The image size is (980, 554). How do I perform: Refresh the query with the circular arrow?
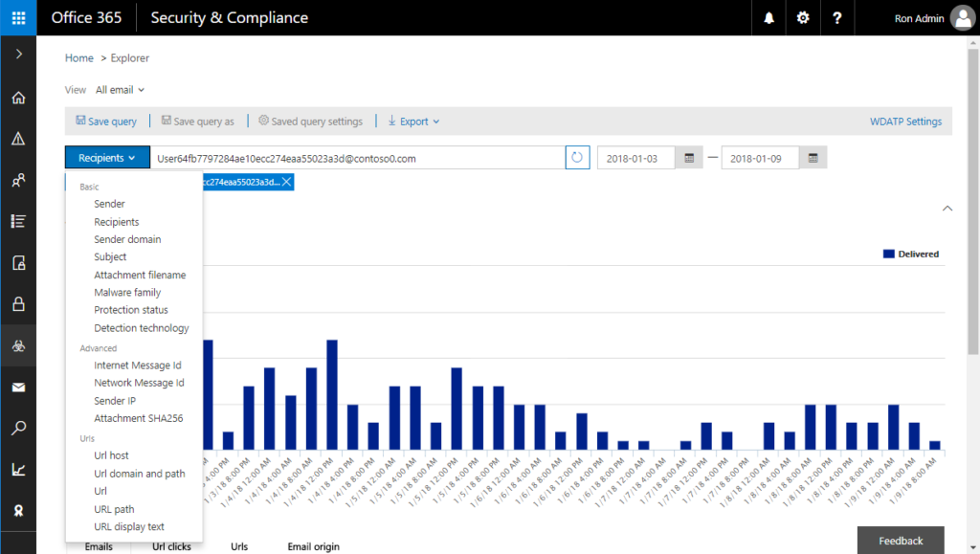[x=575, y=157]
